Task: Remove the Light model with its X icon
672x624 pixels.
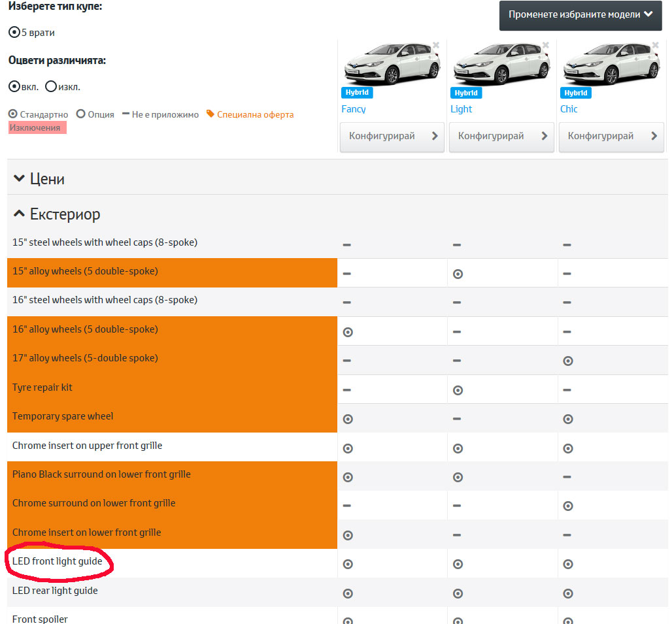Action: pyautogui.click(x=546, y=46)
